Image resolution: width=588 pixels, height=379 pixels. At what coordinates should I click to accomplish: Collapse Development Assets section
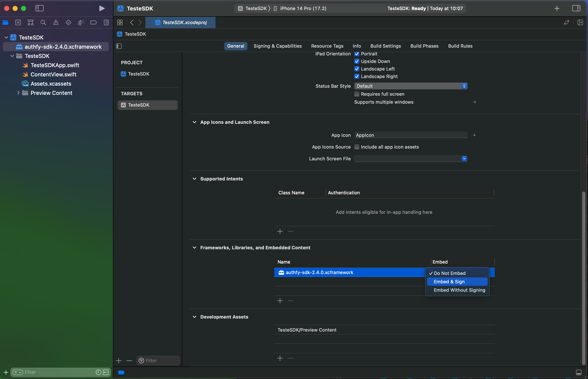(x=194, y=317)
